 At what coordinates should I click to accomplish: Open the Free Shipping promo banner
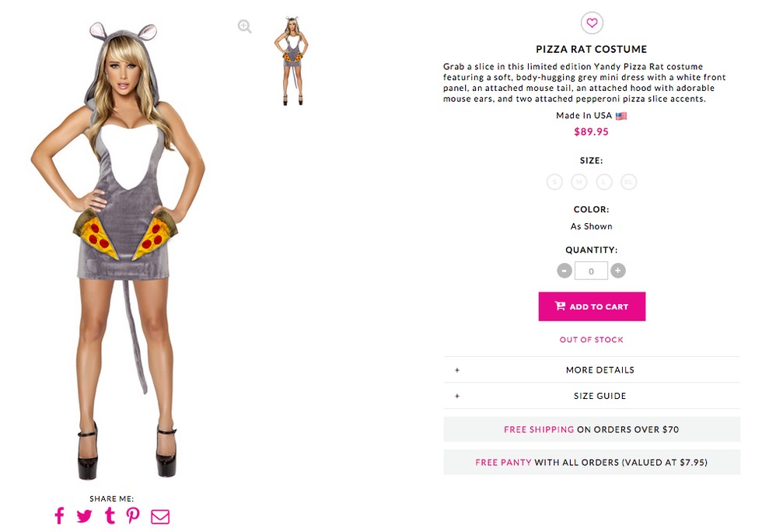(x=592, y=429)
